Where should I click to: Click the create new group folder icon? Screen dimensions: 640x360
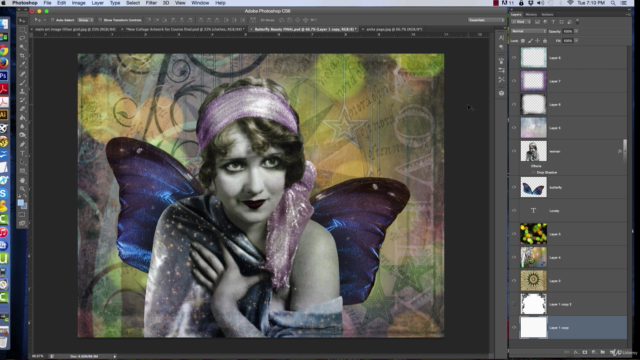[602, 352]
